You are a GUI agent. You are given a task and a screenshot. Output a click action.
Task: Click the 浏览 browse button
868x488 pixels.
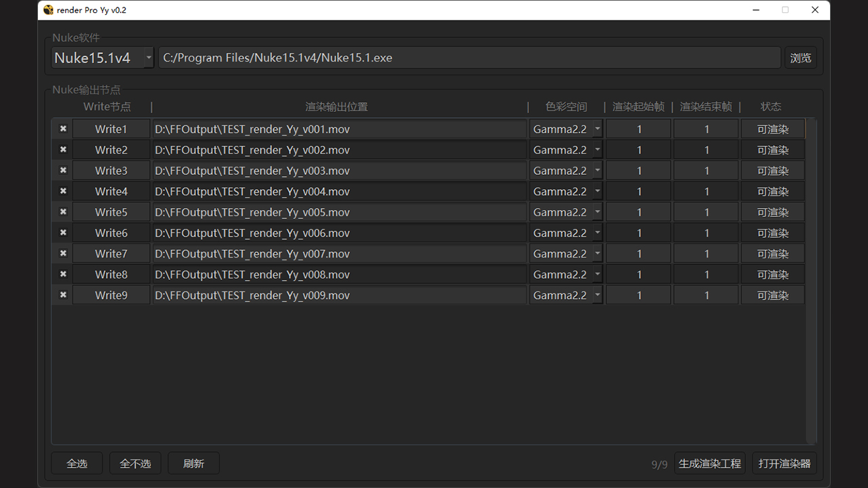coord(800,58)
